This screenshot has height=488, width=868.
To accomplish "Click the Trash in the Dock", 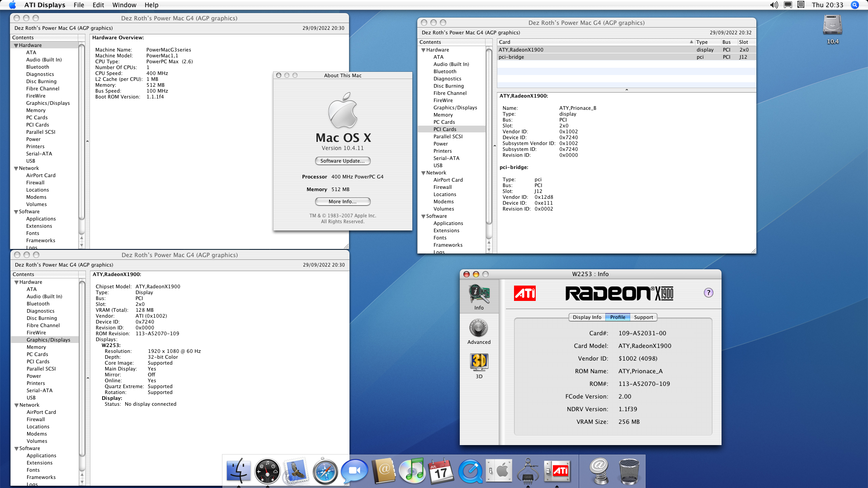I will click(x=628, y=471).
